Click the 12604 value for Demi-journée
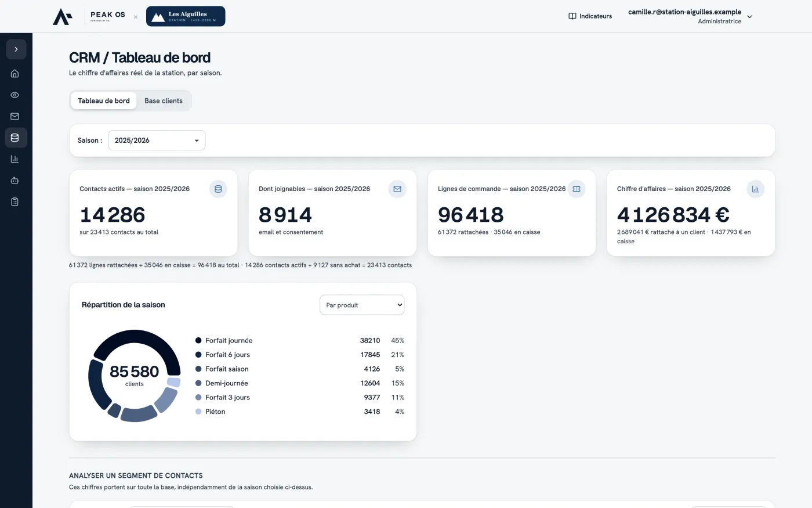This screenshot has width=812, height=508. 370,383
